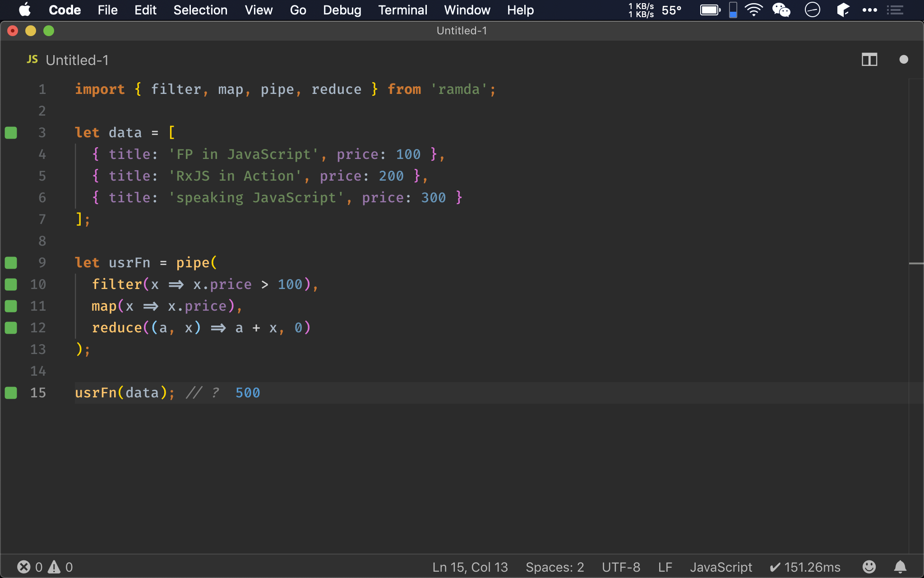Viewport: 924px width, 578px height.
Task: Click the blue phone battery icon
Action: (x=733, y=10)
